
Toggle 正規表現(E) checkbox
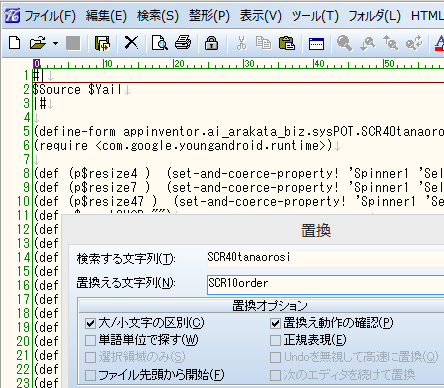tap(275, 340)
